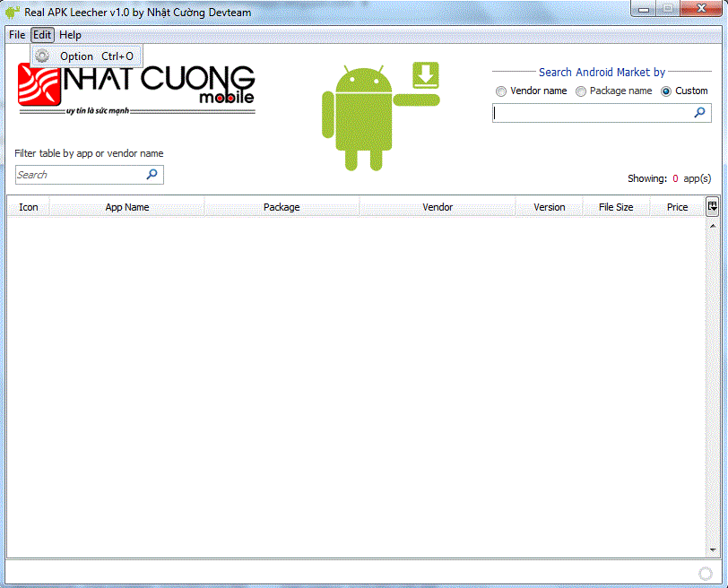Select the Package name radio button
This screenshot has height=588, width=728.
point(581,91)
